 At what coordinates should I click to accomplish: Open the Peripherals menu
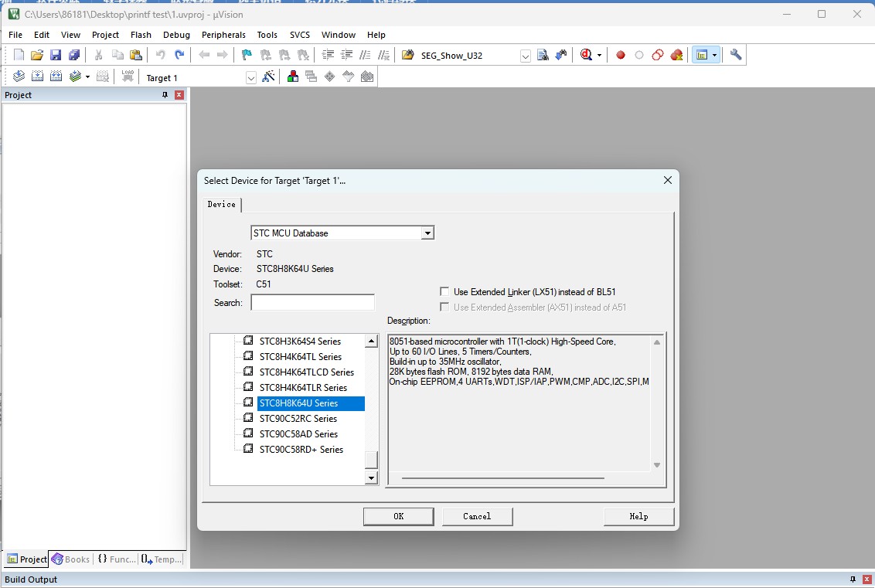[x=223, y=35]
